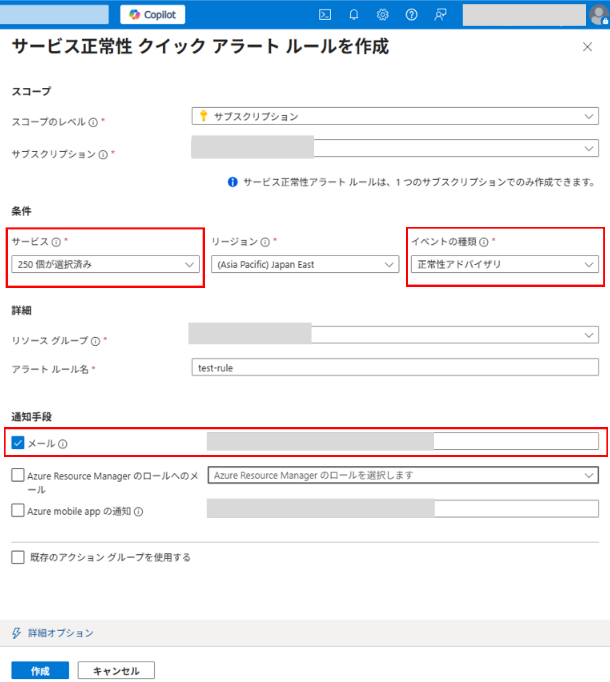Viewport: 610px width, 682px height.
Task: Open the スコープのレベル dropdown
Action: tap(395, 116)
